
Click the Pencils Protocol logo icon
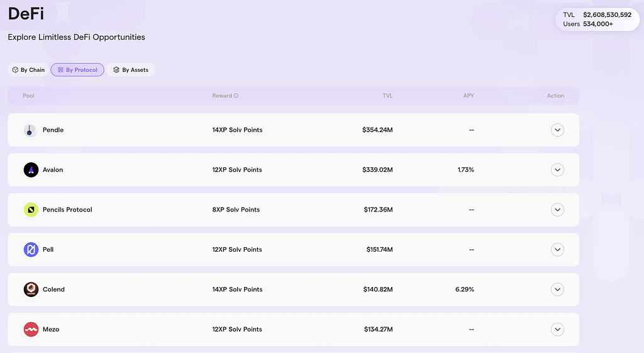pos(31,210)
